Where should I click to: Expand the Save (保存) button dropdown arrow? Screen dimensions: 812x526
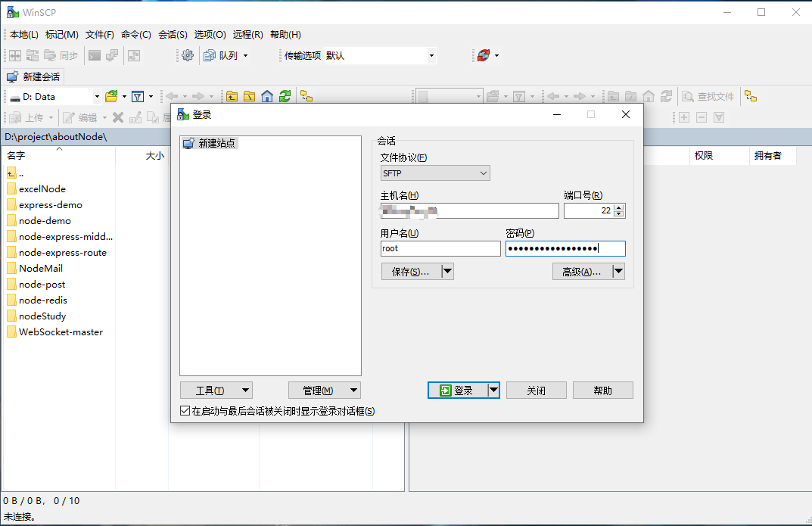447,271
